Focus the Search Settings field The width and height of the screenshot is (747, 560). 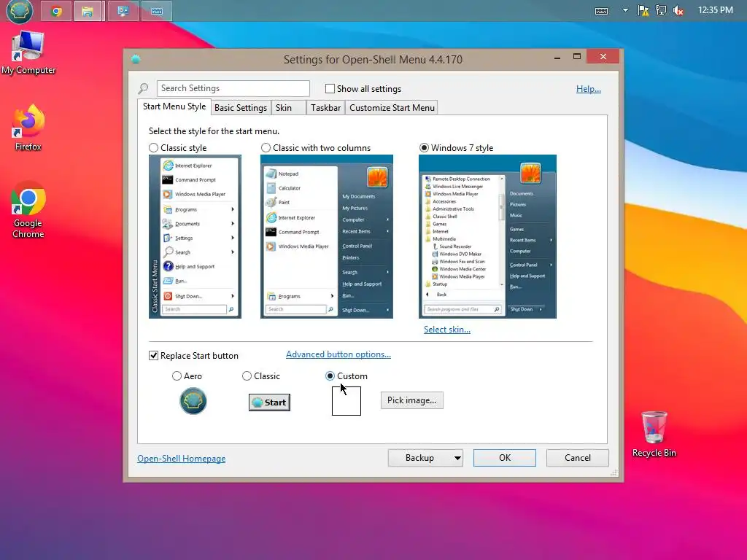point(233,88)
